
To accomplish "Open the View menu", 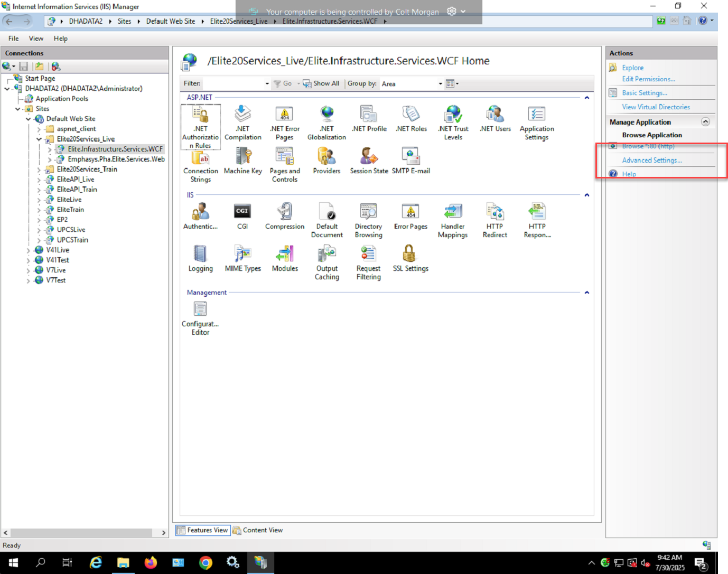I will pos(36,39).
